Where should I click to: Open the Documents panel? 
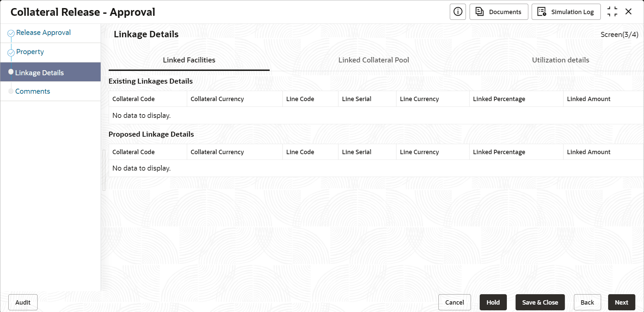[x=498, y=12]
